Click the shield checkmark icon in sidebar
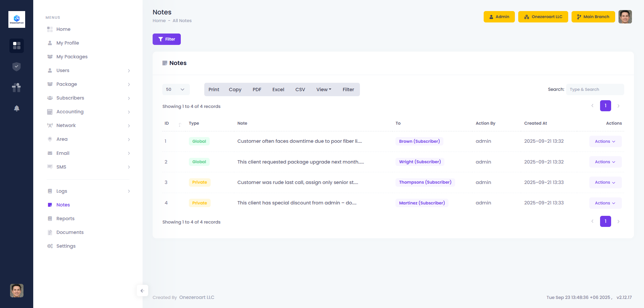This screenshot has height=308, width=644. (x=16, y=67)
